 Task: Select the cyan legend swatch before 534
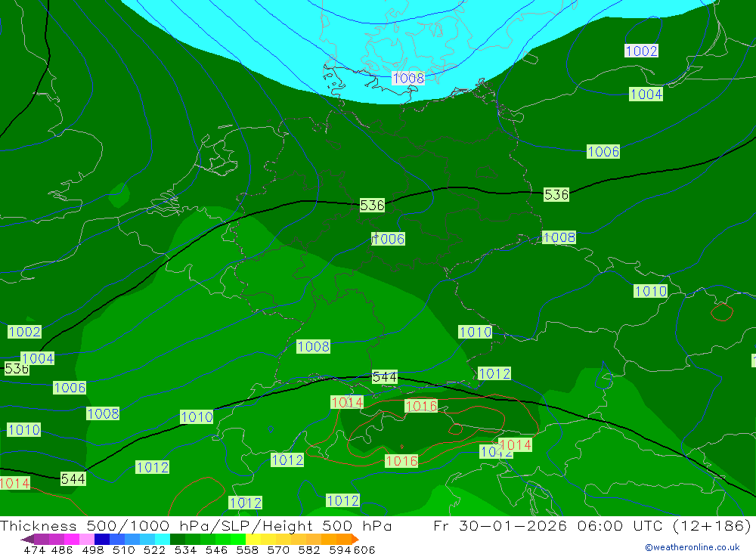tap(163, 539)
